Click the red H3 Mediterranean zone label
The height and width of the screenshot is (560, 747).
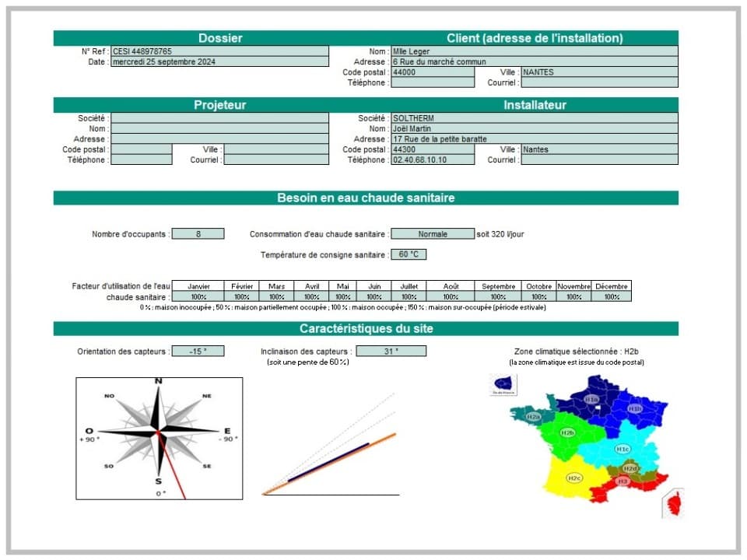pos(622,481)
